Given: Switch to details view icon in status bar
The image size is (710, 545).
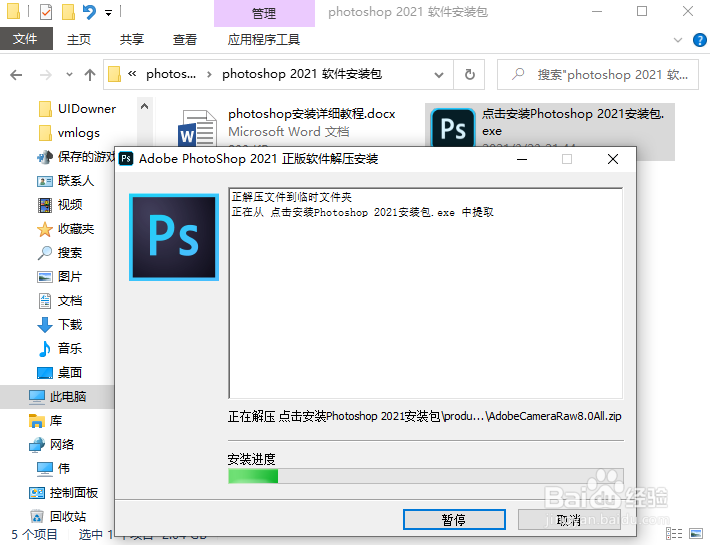Looking at the screenshot, I should point(674,534).
